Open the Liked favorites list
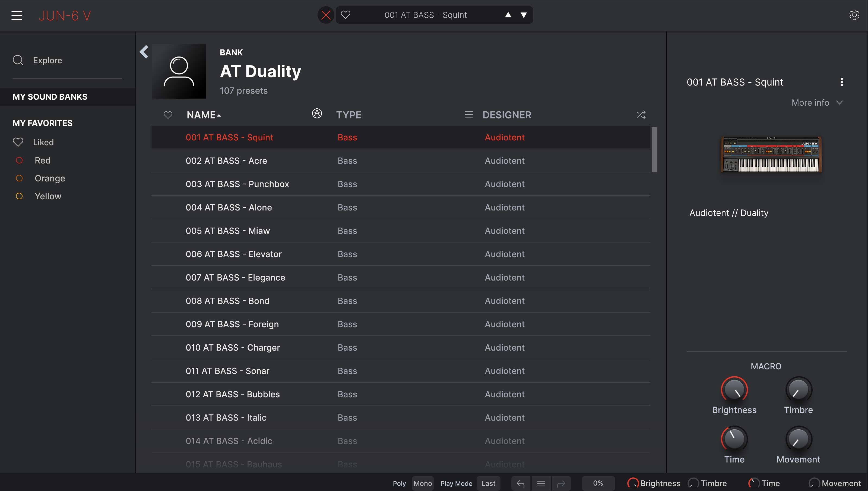The width and height of the screenshot is (868, 491). [43, 142]
